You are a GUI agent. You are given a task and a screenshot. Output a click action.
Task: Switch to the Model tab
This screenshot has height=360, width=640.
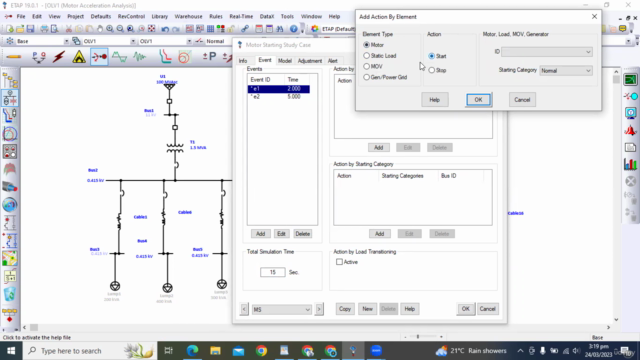coord(284,61)
